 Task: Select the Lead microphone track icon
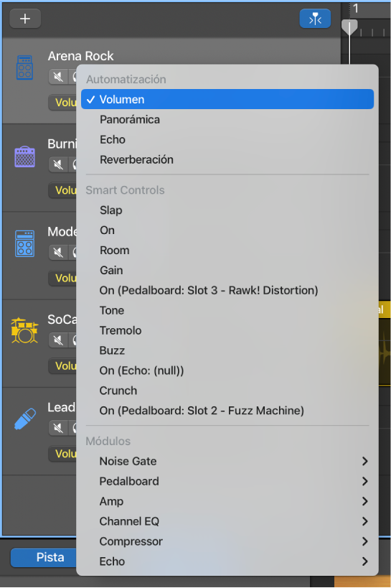point(24,419)
